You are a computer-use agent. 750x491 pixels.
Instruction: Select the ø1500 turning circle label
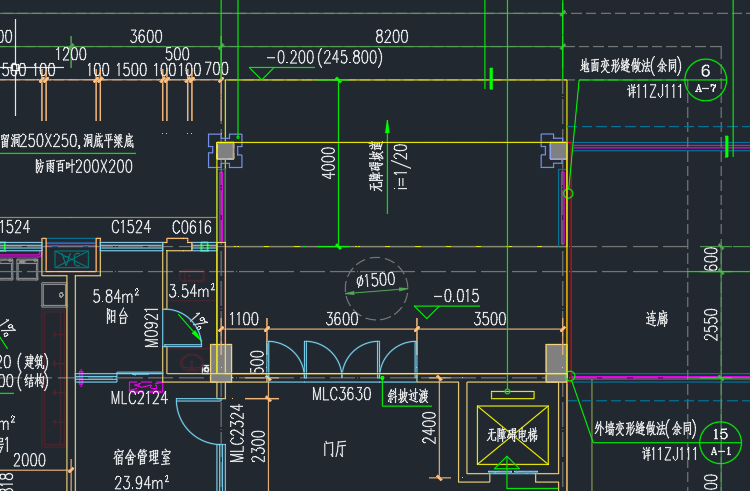[376, 280]
